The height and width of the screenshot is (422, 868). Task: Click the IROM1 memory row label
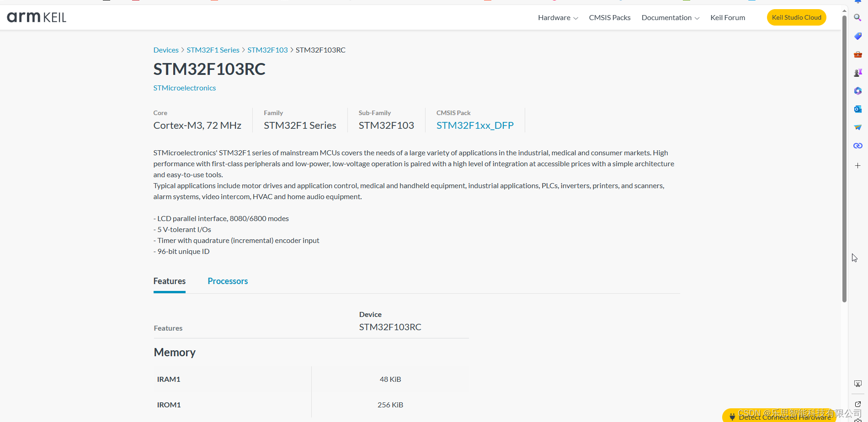[x=169, y=405]
